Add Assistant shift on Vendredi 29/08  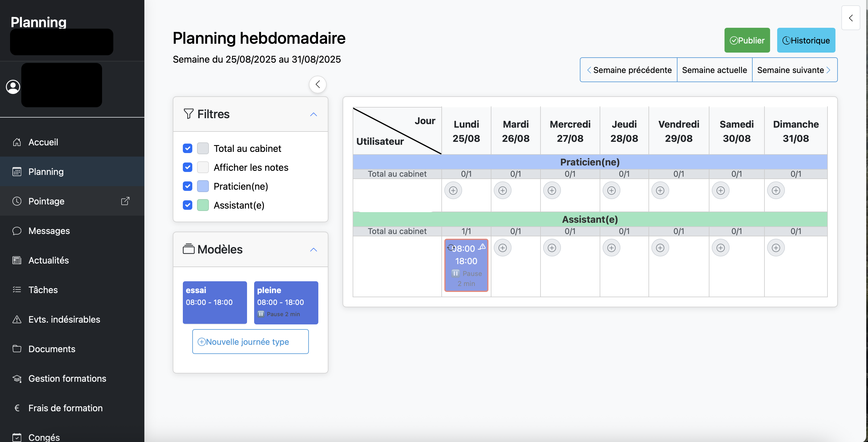point(660,248)
